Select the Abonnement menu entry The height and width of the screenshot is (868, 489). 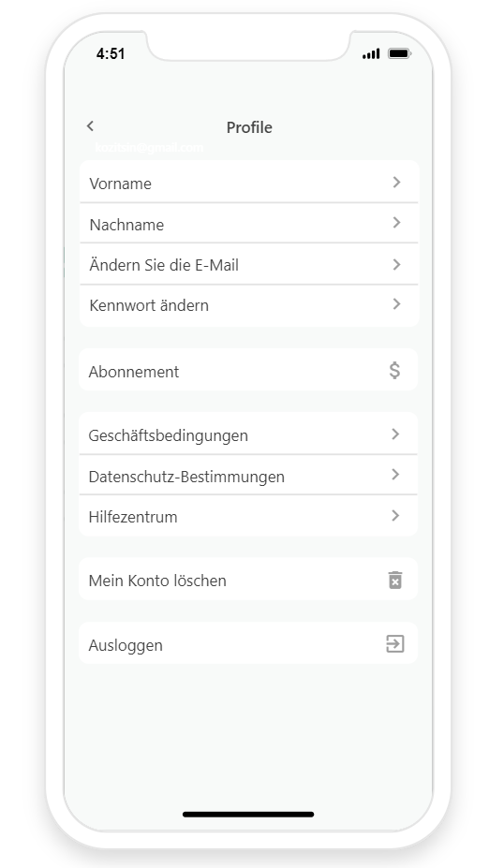(248, 371)
